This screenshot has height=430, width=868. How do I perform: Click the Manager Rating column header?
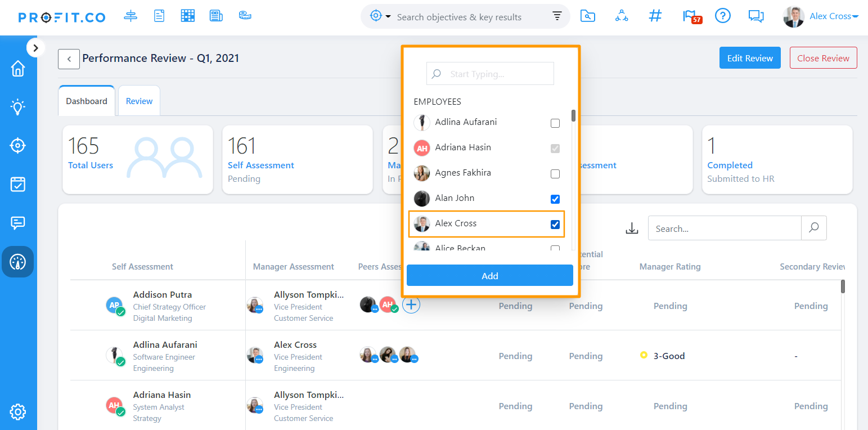click(670, 267)
